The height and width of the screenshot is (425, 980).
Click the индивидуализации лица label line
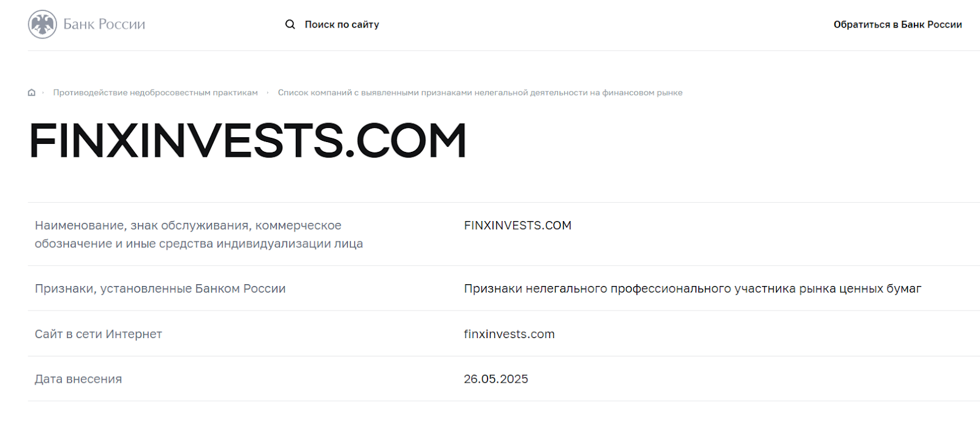(x=199, y=244)
